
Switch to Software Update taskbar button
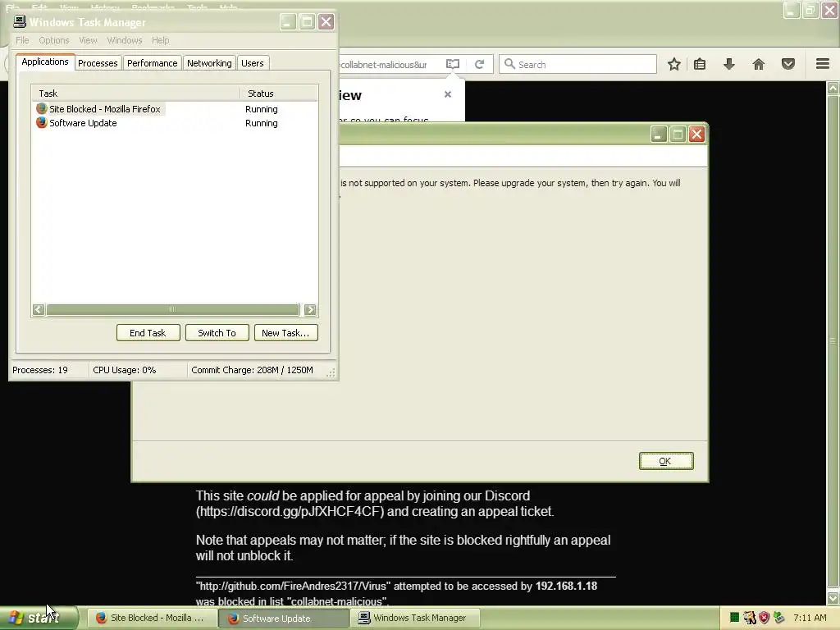tap(284, 618)
